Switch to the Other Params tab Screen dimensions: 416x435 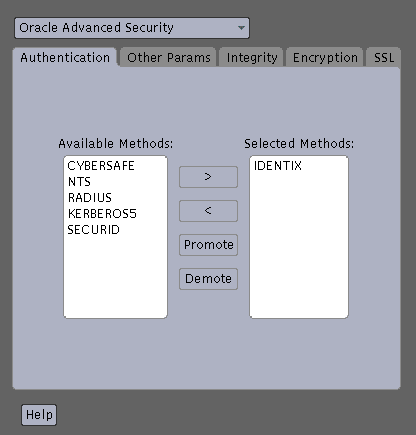pyautogui.click(x=169, y=58)
